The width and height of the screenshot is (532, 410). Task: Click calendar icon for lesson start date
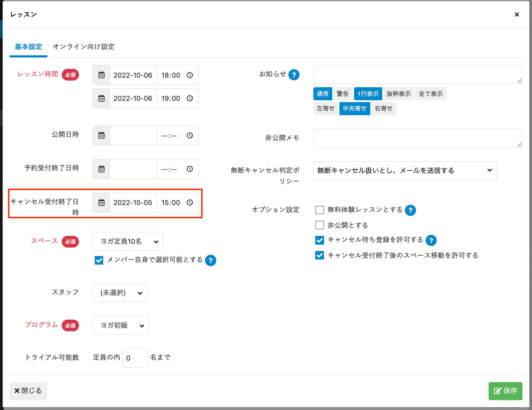click(101, 75)
